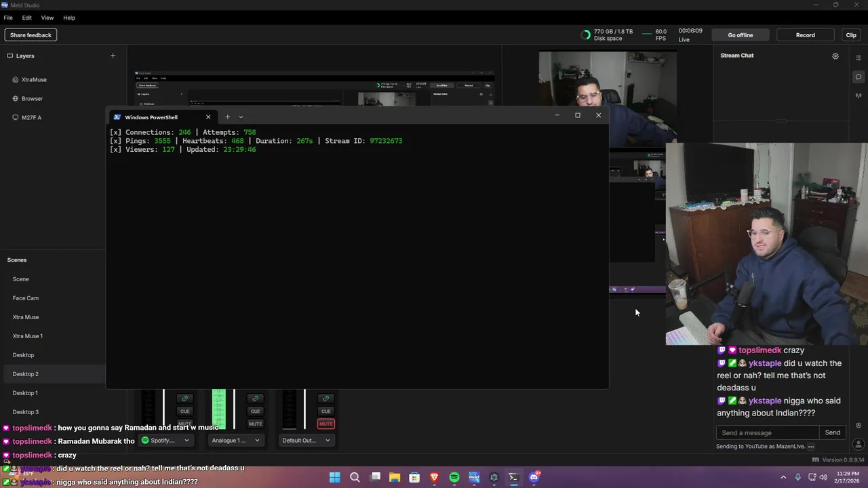This screenshot has width=868, height=488.
Task: Focus the Send a message field
Action: tap(768, 433)
